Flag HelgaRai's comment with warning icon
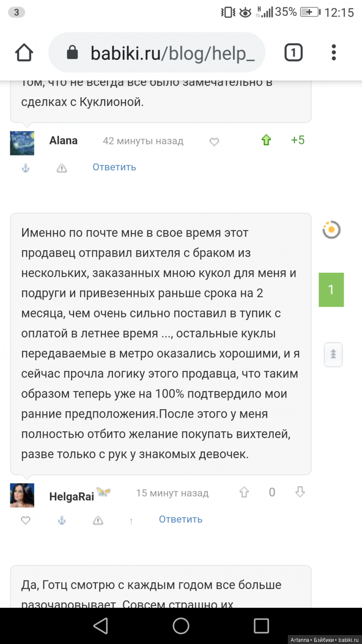 coord(98,520)
